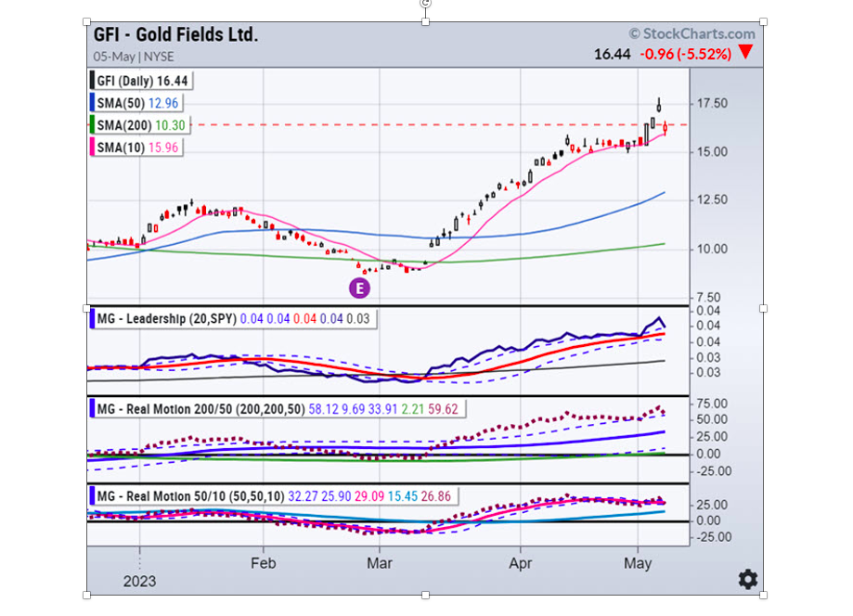The height and width of the screenshot is (616, 853).
Task: Click the blue SMA(50) legend color bar
Action: point(93,103)
